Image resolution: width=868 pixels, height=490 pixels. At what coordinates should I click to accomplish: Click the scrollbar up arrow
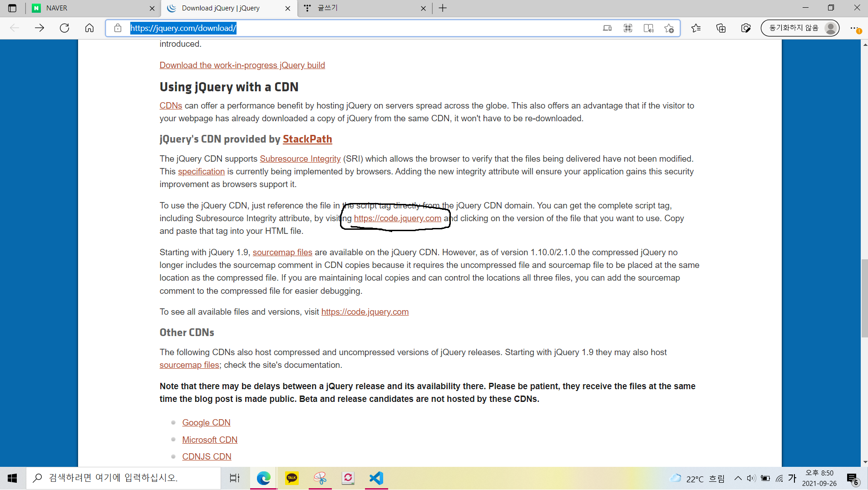click(864, 45)
